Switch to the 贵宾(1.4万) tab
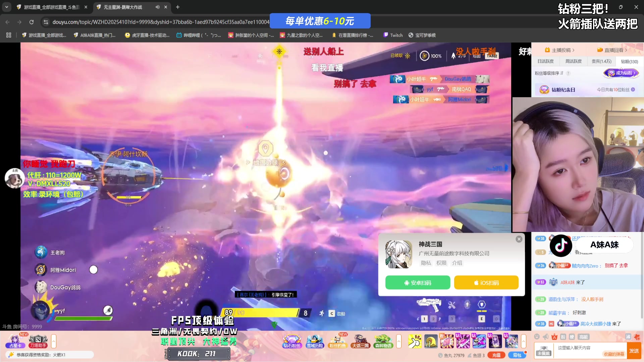The width and height of the screenshot is (644, 362). coord(601,61)
